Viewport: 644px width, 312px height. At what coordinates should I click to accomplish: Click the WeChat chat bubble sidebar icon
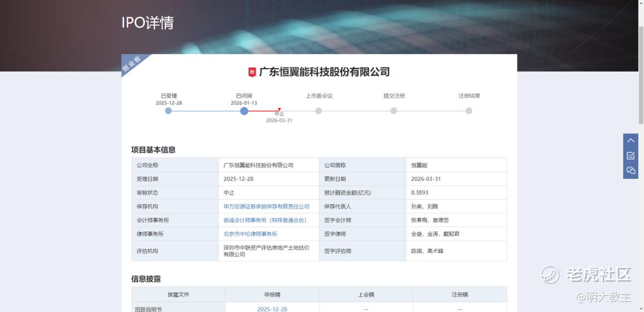(x=631, y=170)
